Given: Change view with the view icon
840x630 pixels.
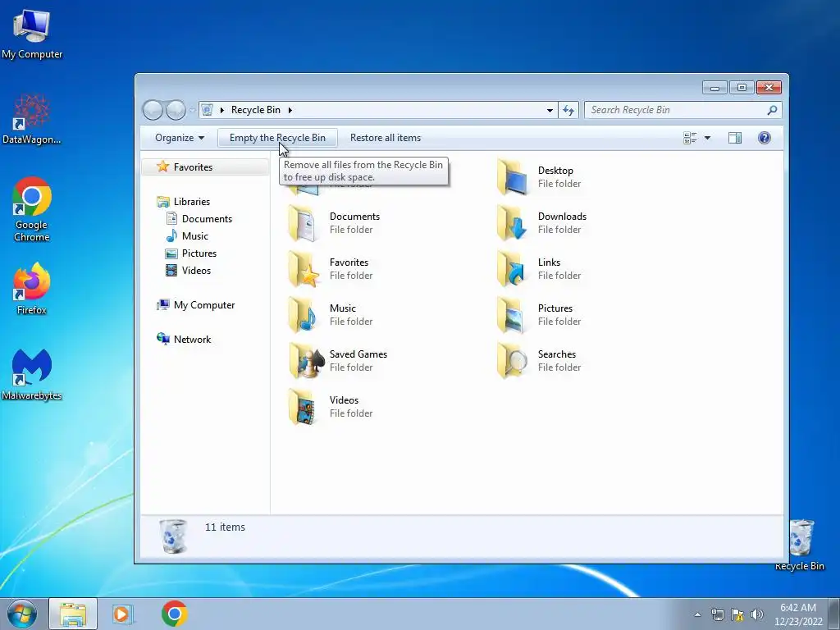Looking at the screenshot, I should tap(690, 138).
